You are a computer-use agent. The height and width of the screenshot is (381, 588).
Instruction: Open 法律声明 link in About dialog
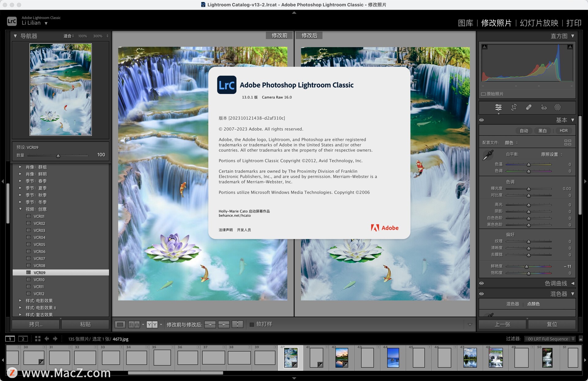click(226, 230)
